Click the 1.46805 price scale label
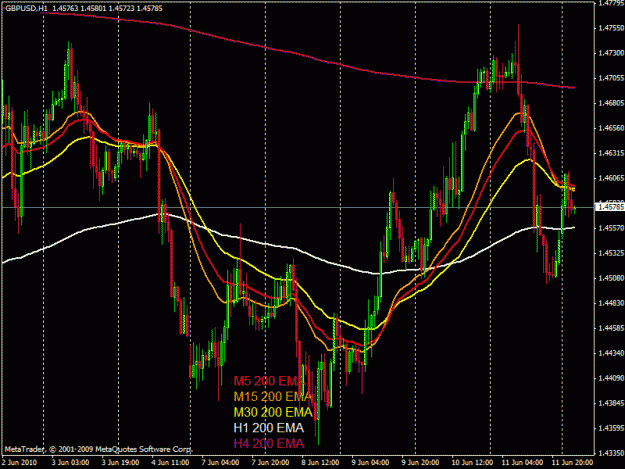Image resolution: width=625 pixels, height=469 pixels. point(611,103)
